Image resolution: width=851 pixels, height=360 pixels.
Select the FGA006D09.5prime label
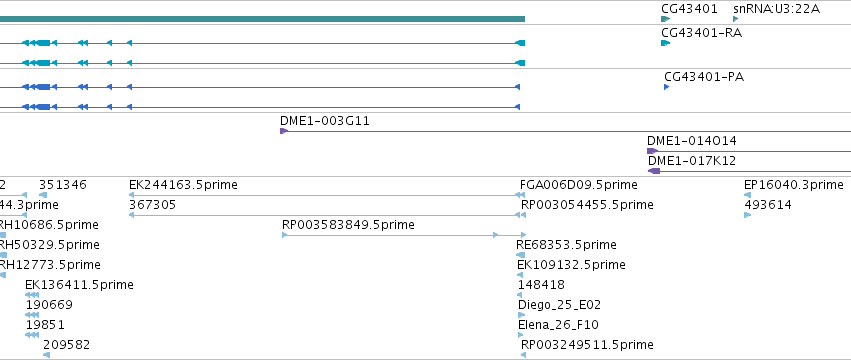point(579,185)
